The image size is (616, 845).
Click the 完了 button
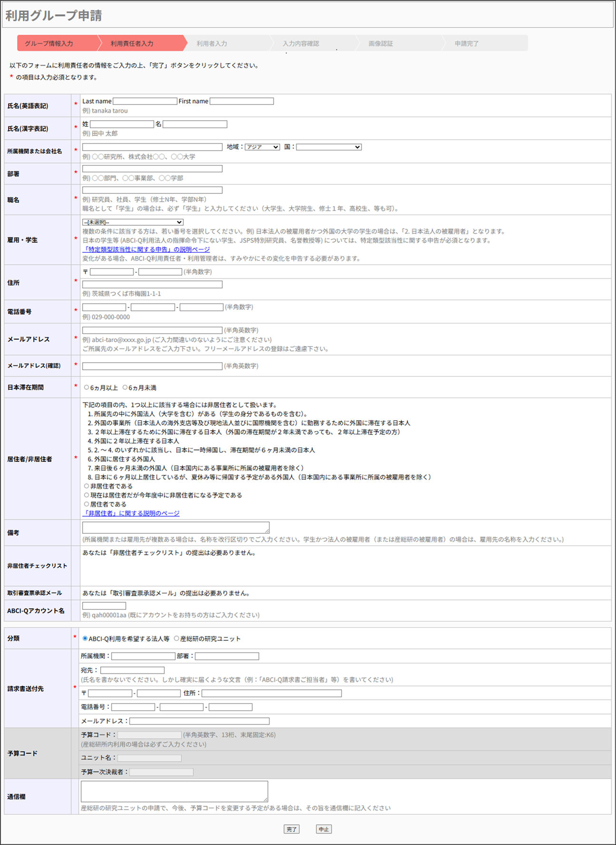coord(291,829)
